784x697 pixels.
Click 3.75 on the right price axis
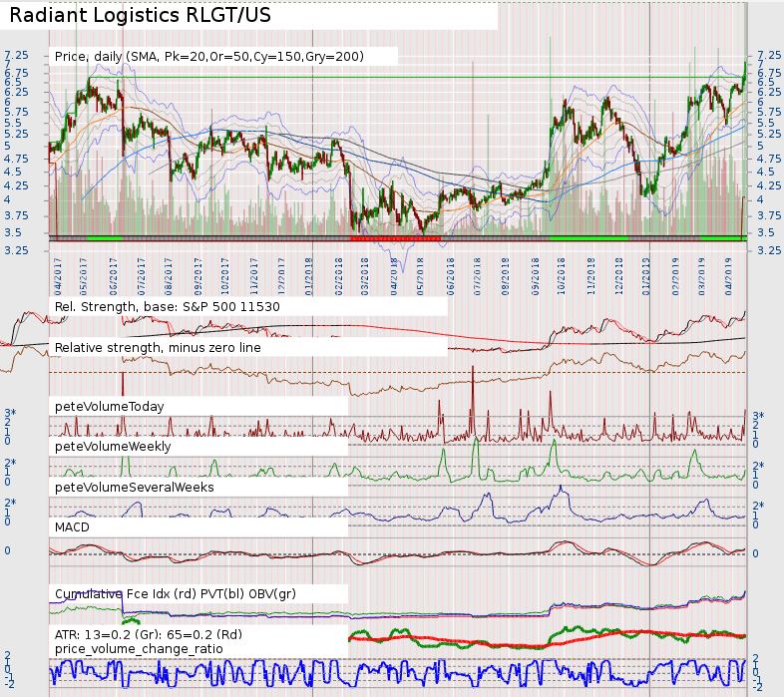point(769,215)
